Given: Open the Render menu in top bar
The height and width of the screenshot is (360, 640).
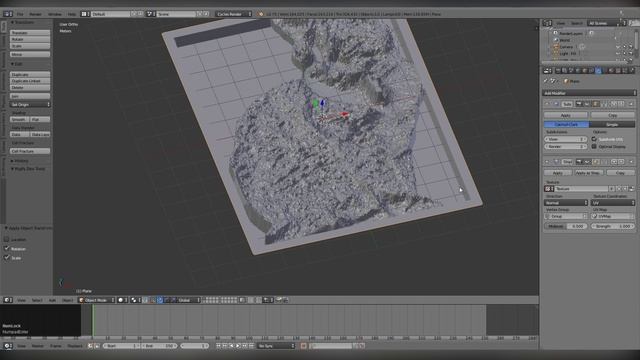Looking at the screenshot, I should click(36, 14).
